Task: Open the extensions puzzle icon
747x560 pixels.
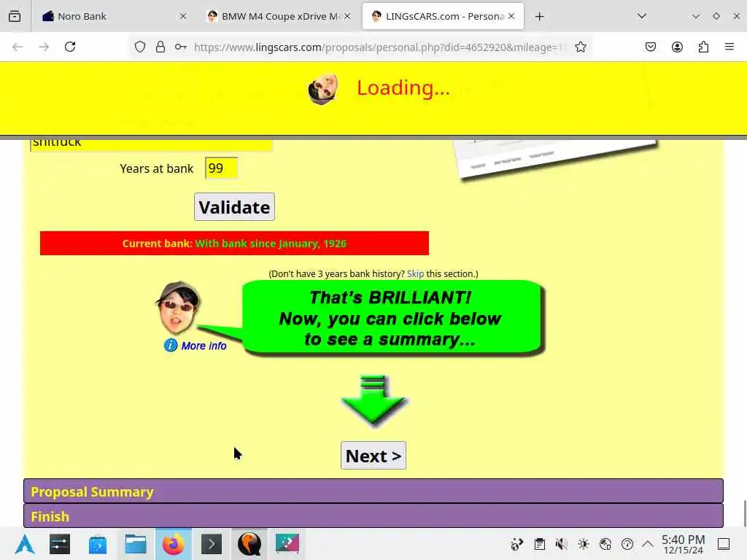Action: pos(703,47)
